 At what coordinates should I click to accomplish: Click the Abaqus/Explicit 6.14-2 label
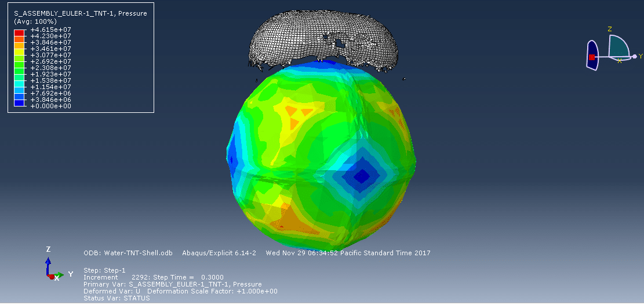219,253
